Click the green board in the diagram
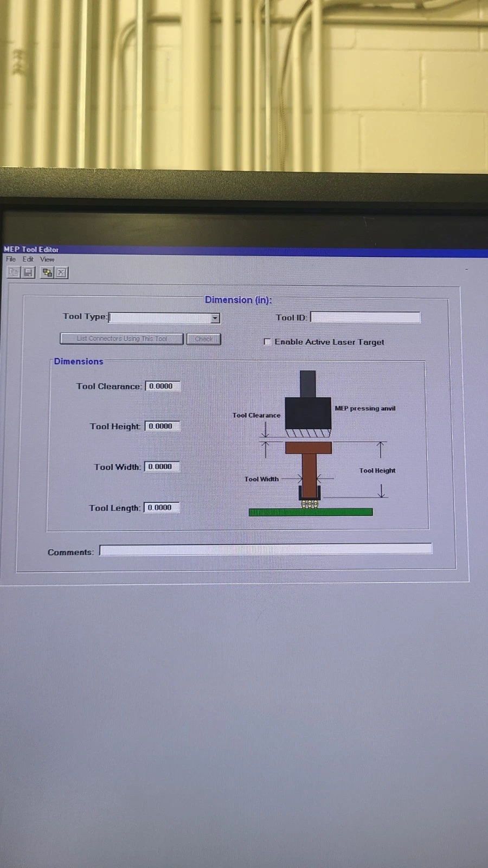This screenshot has height=868, width=488. (311, 512)
